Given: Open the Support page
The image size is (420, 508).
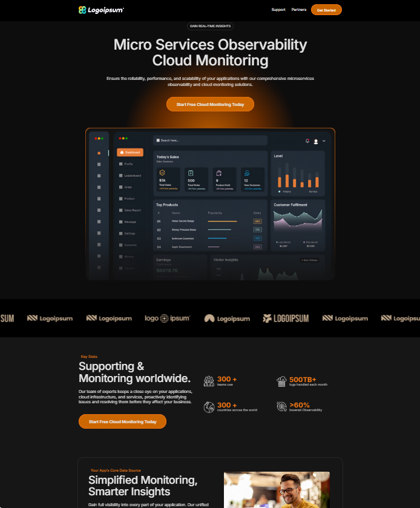Looking at the screenshot, I should 278,10.
